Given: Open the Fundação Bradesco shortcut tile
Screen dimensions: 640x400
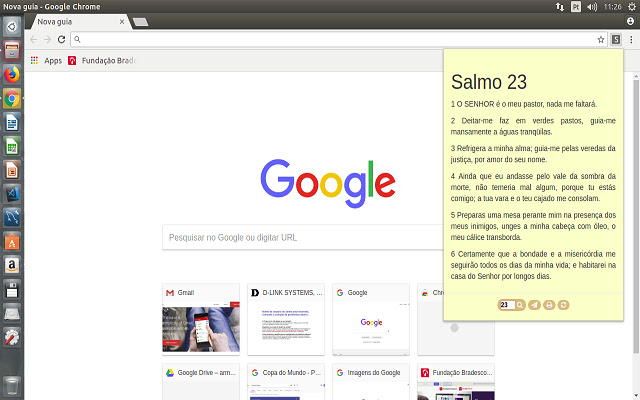Looking at the screenshot, I should (x=456, y=382).
